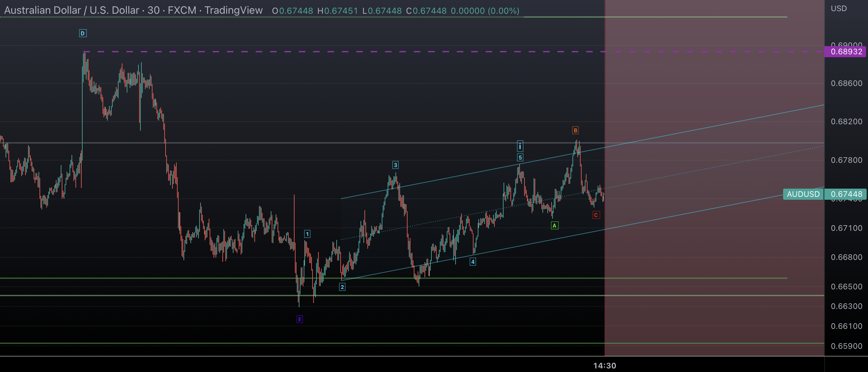Click the 14:30 time axis label
This screenshot has width=868, height=372.
(604, 365)
